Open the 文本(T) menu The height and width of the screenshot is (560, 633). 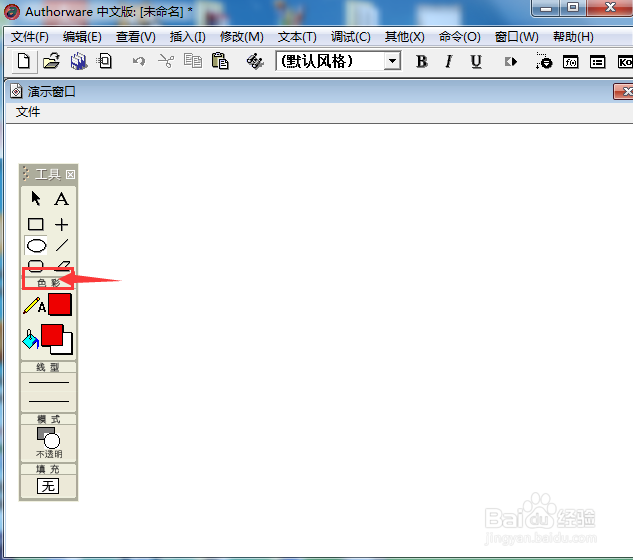(297, 37)
